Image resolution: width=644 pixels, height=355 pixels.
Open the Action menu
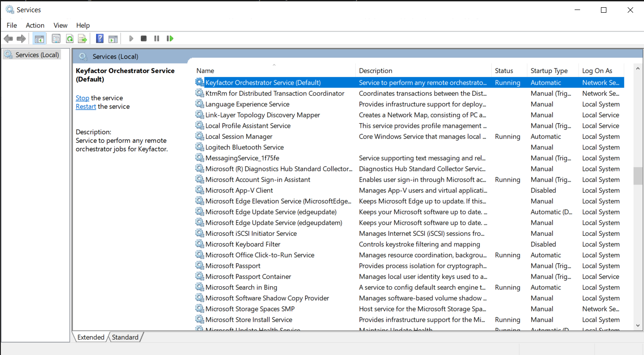[35, 25]
